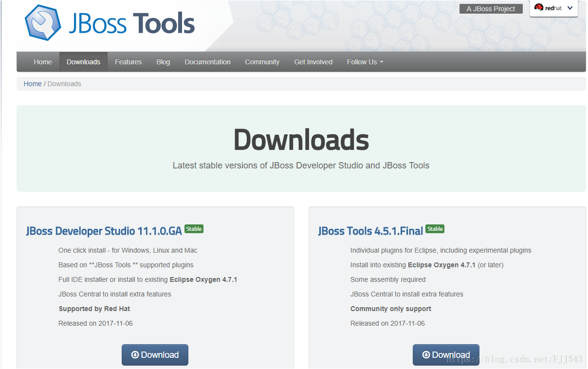Image resolution: width=588 pixels, height=369 pixels.
Task: Expand the Red Hat dropdown chevron
Action: pos(570,8)
